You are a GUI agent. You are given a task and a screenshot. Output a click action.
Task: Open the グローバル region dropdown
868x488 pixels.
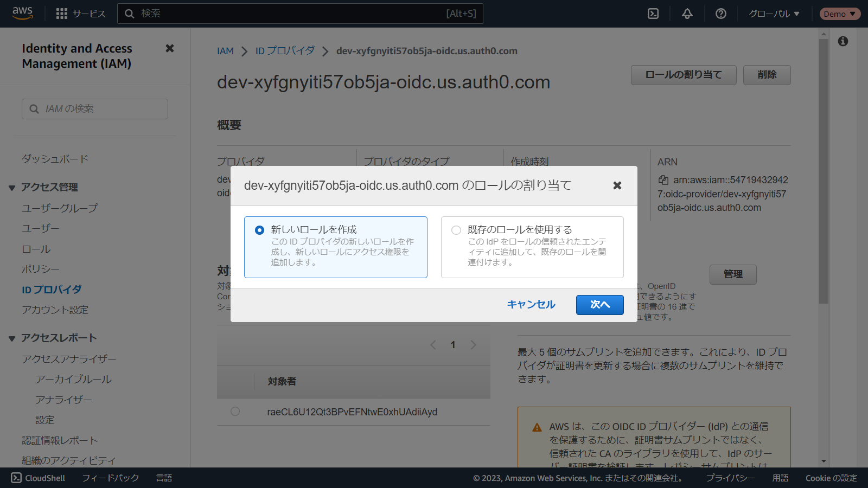[x=774, y=14]
